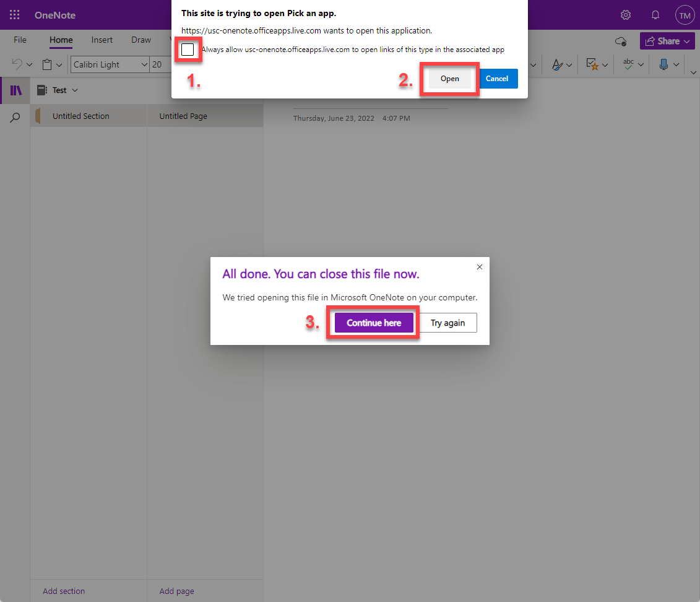Click the Thursday, June 23, 2022 date

pyautogui.click(x=334, y=118)
